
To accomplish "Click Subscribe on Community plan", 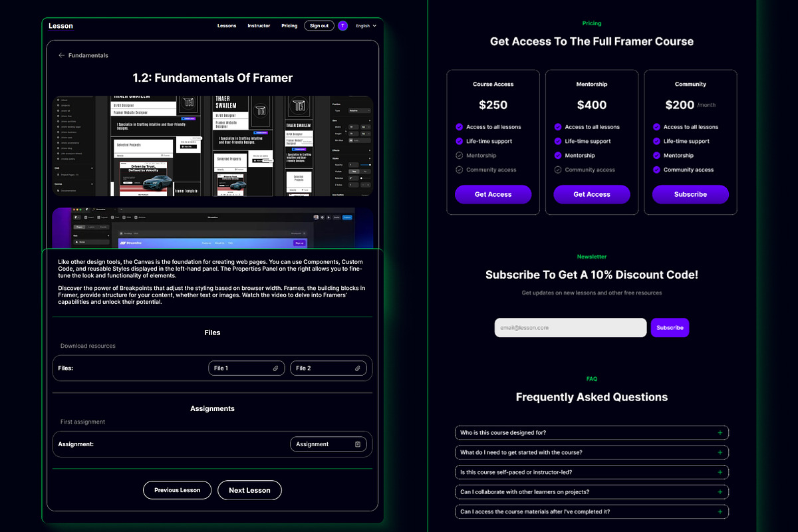I will click(690, 194).
